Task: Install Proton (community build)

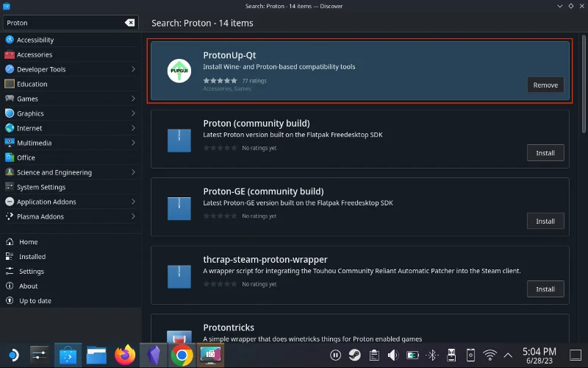Action: (x=545, y=153)
